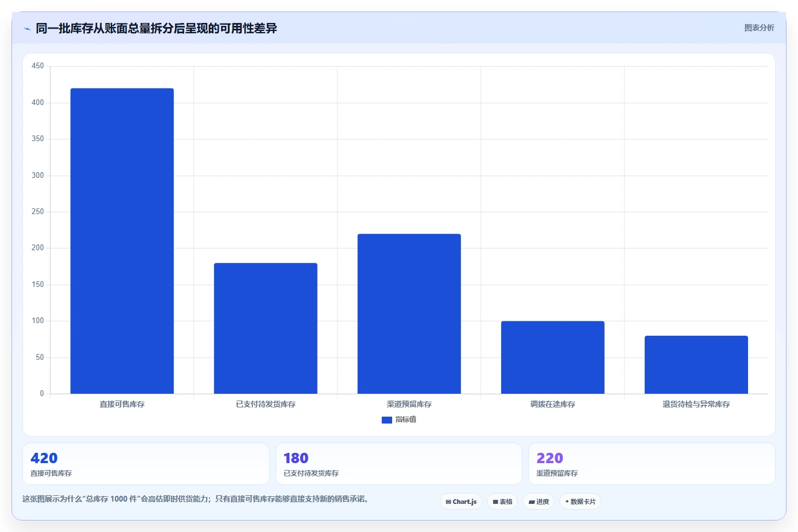This screenshot has width=798, height=532.
Task: Open the 220 渠道预留库存 data card
Action: click(652, 464)
